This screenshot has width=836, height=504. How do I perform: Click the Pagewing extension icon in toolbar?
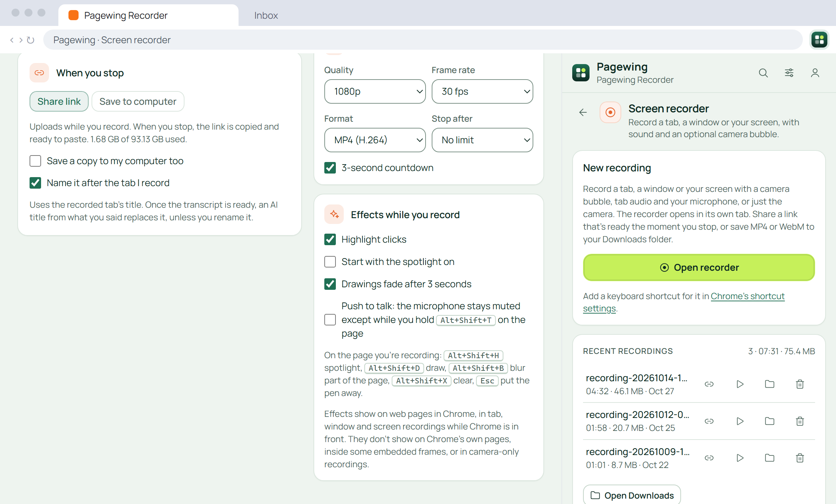[x=819, y=40]
